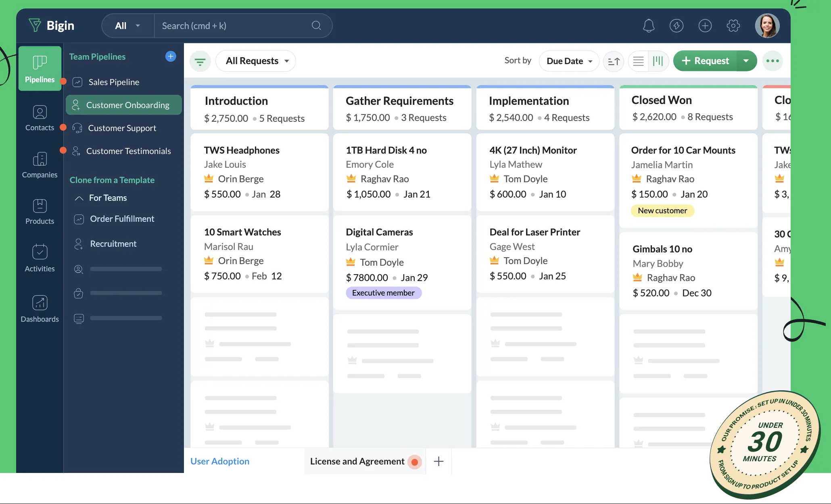This screenshot has height=504, width=831.
Task: Switch to License and Agreement tab
Action: pos(357,461)
